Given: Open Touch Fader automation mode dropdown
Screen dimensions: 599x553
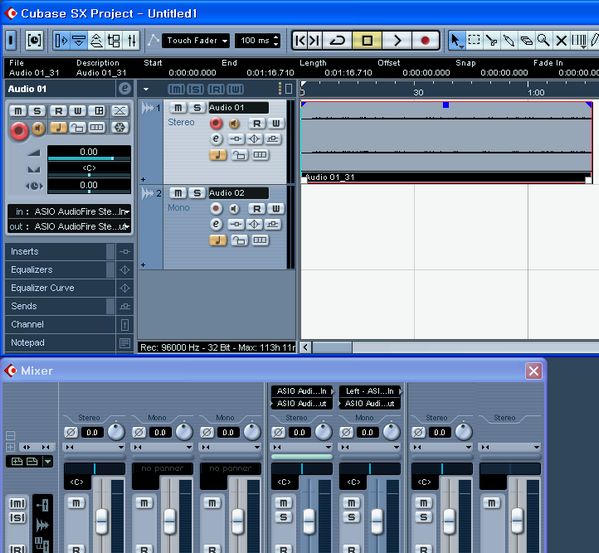Looking at the screenshot, I should click(x=196, y=40).
